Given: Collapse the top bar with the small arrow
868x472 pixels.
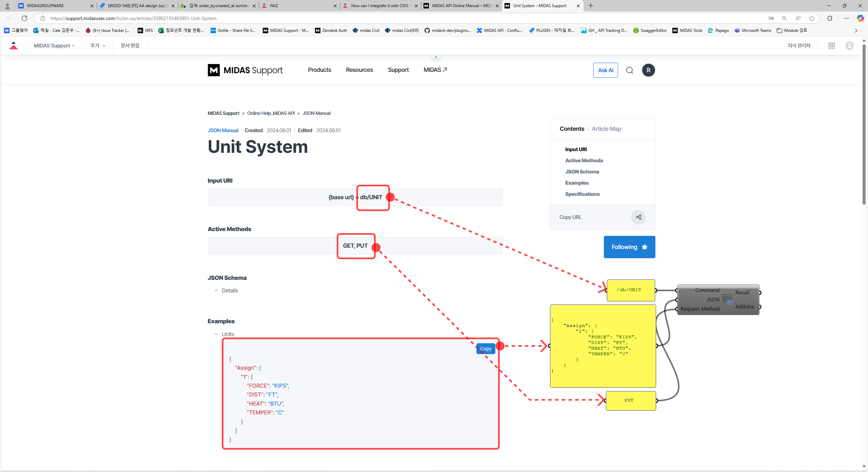Looking at the screenshot, I should tap(436, 57).
